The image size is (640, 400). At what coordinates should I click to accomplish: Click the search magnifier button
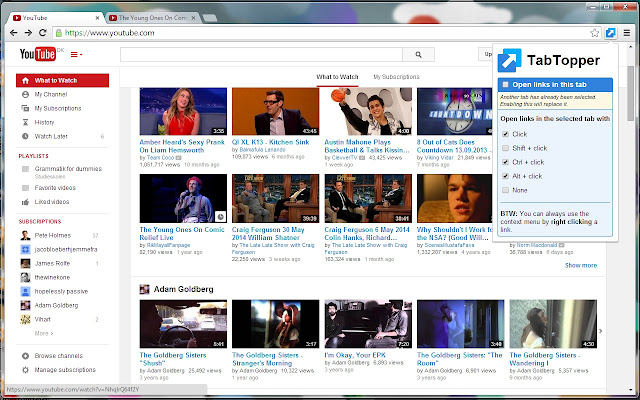click(418, 54)
